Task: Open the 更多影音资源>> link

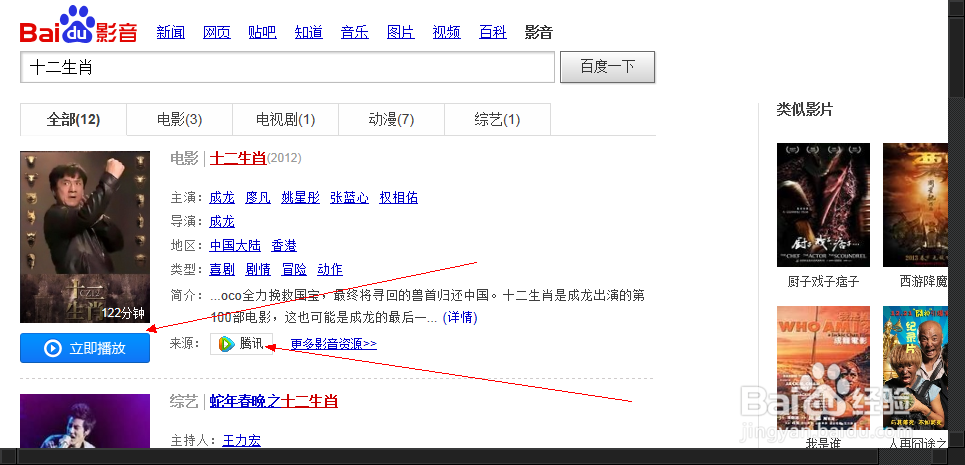Action: 334,344
